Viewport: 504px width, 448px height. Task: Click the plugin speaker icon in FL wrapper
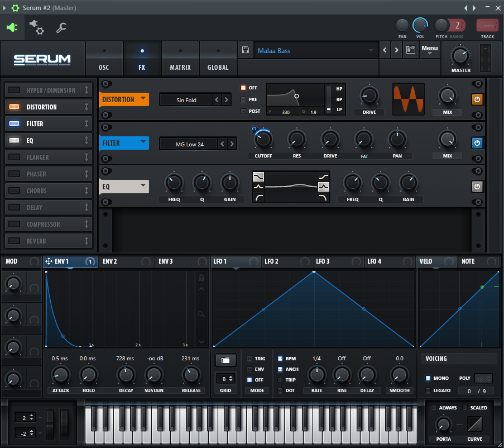point(12,28)
